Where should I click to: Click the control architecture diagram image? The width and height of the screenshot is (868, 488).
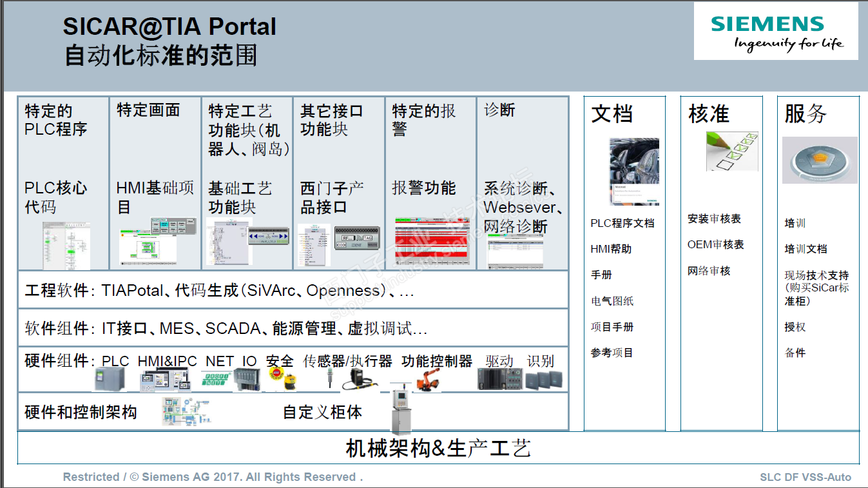(x=186, y=411)
